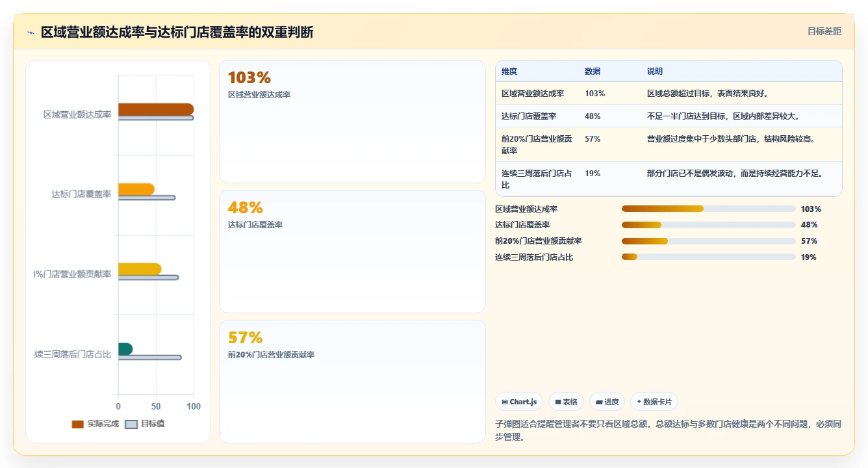Click the chart y-axis label 达标门店覆盖率
Image resolution: width=868 pixels, height=468 pixels.
click(x=81, y=194)
